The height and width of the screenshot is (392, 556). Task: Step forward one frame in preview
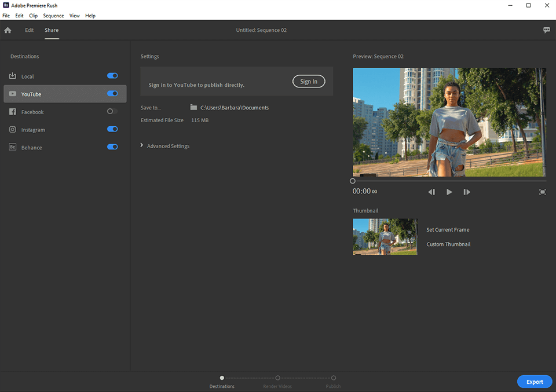(x=467, y=192)
